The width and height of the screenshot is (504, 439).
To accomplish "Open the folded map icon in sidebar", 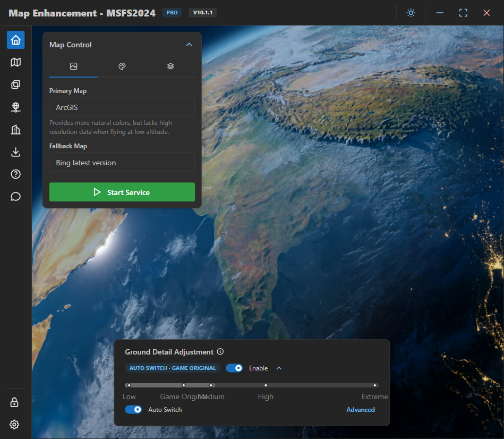I will click(x=16, y=62).
